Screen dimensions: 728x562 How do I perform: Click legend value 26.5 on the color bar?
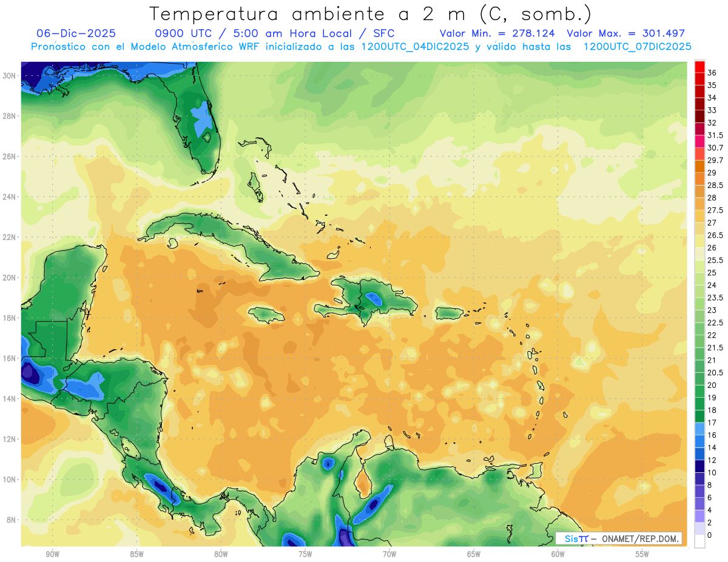click(716, 235)
